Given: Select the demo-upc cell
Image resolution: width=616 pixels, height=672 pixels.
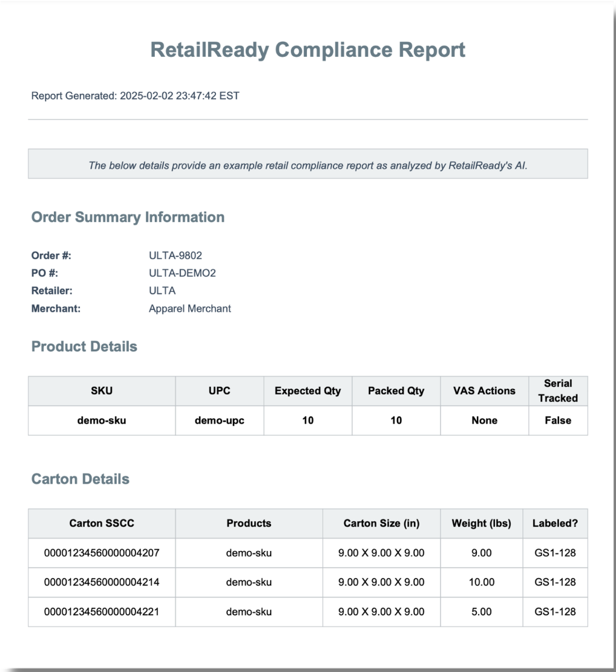Looking at the screenshot, I should point(219,420).
